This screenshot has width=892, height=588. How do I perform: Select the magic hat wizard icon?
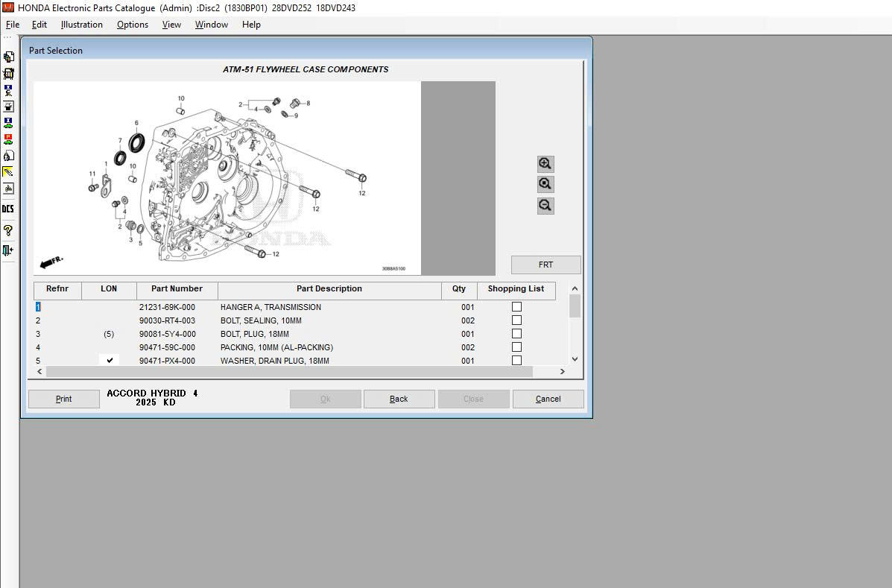coord(8,107)
